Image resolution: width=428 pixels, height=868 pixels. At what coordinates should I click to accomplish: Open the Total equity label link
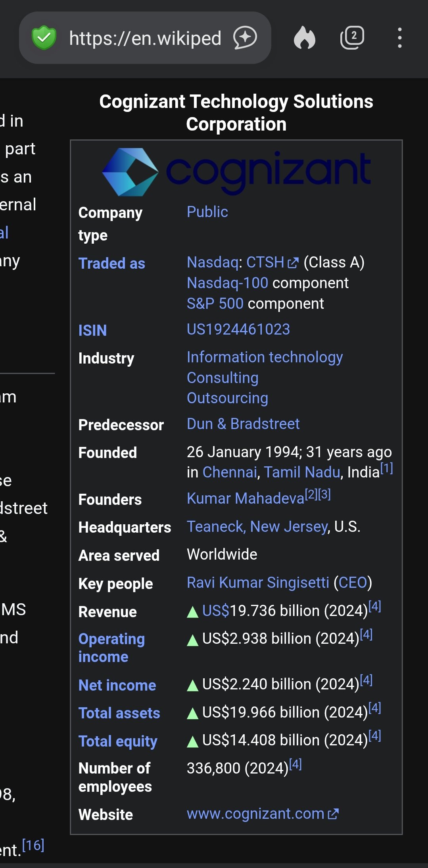tap(118, 741)
